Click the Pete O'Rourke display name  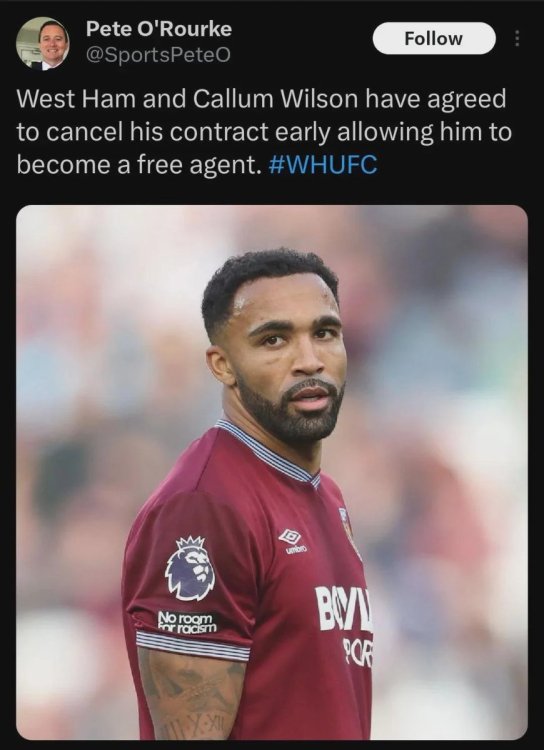[159, 29]
